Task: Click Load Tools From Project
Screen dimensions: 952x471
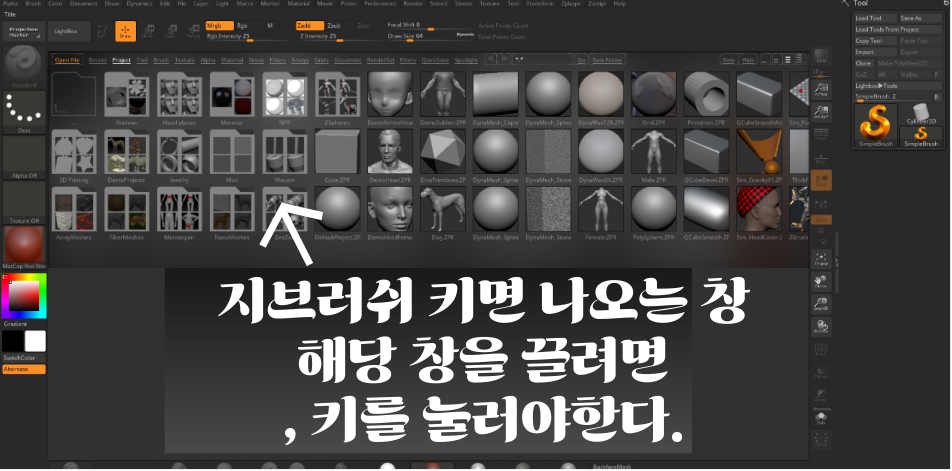Action: click(898, 29)
